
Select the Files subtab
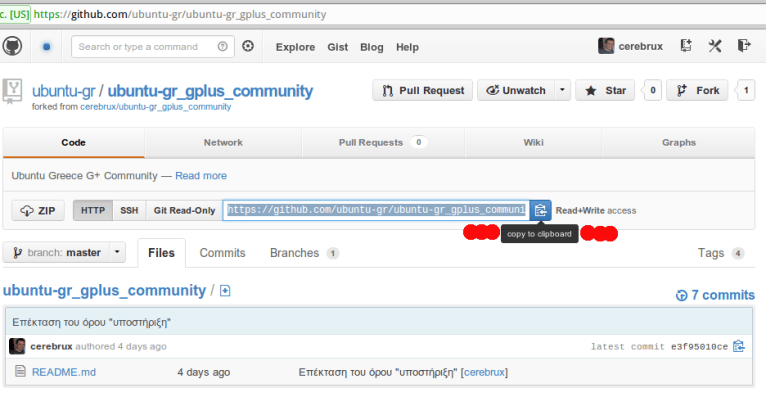(x=161, y=253)
